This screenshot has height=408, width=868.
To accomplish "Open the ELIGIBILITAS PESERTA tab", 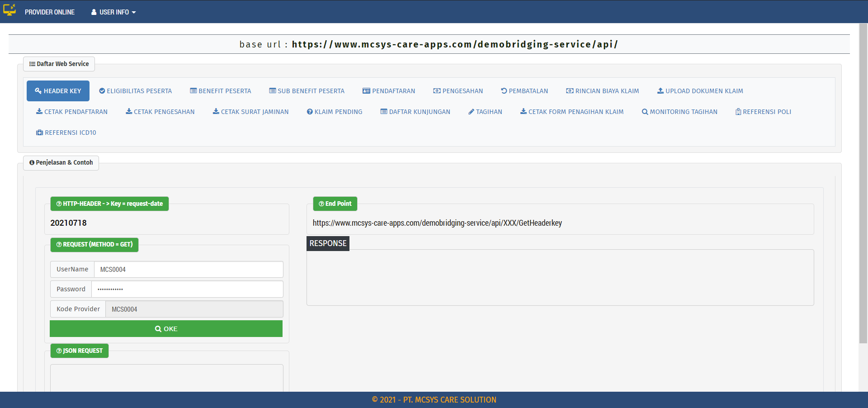I will (x=135, y=91).
